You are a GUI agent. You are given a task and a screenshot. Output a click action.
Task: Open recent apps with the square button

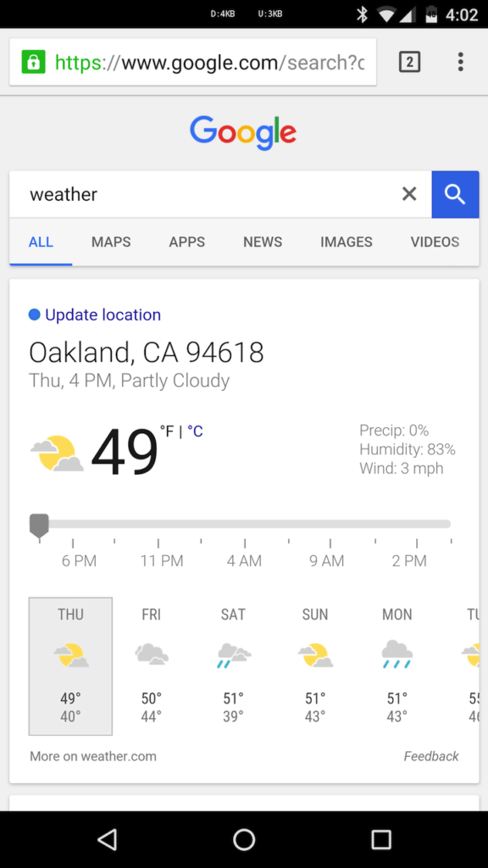[x=380, y=839]
